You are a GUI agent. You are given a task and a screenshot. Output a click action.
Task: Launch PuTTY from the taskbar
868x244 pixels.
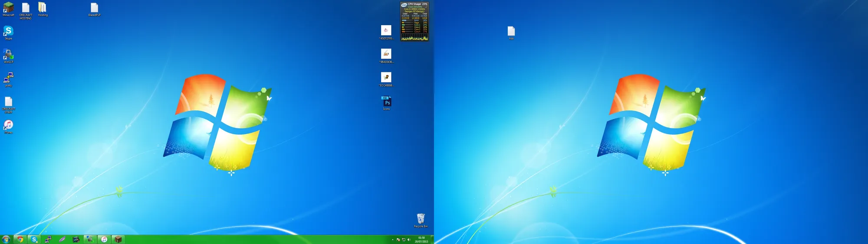pos(48,239)
